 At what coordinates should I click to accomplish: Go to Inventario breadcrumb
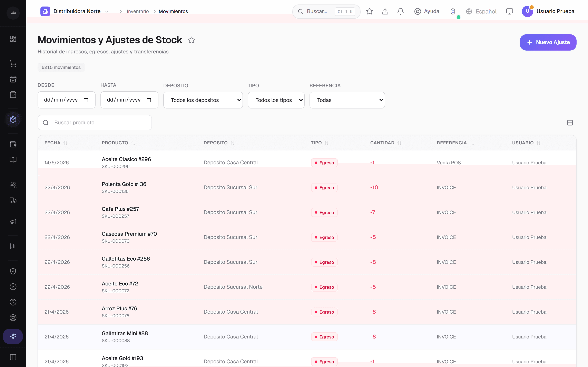point(138,11)
